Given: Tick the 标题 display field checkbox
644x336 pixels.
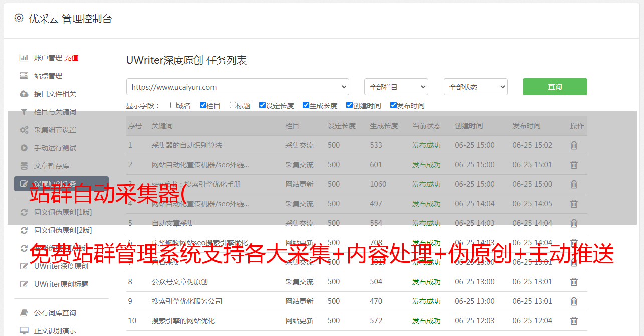Looking at the screenshot, I should pos(233,105).
